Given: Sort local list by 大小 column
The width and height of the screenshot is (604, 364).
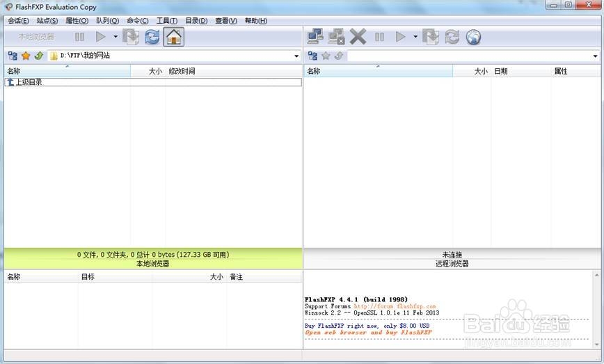Looking at the screenshot, I should 148,71.
